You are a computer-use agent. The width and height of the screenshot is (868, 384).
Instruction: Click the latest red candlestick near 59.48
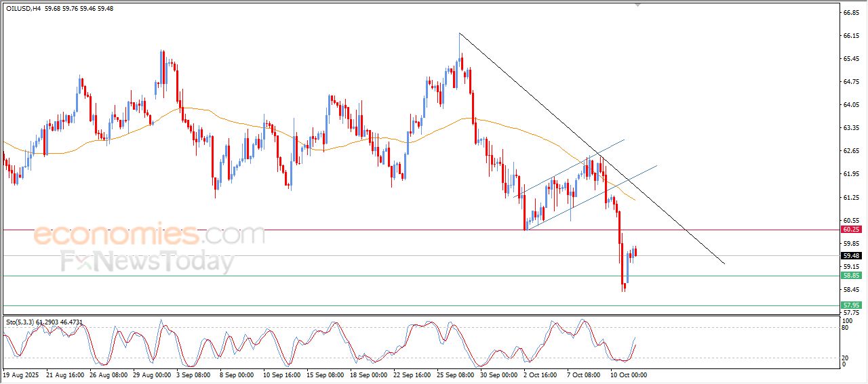point(635,252)
